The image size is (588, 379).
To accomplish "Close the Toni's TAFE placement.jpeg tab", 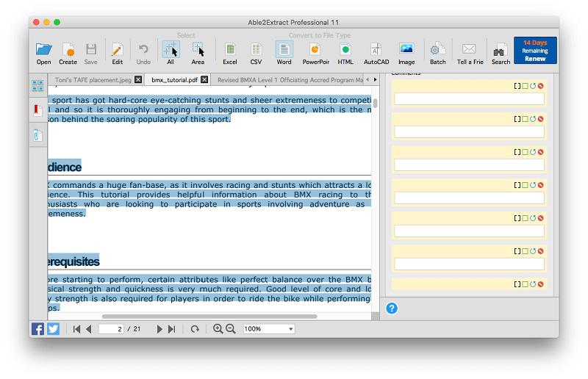I will pos(138,79).
